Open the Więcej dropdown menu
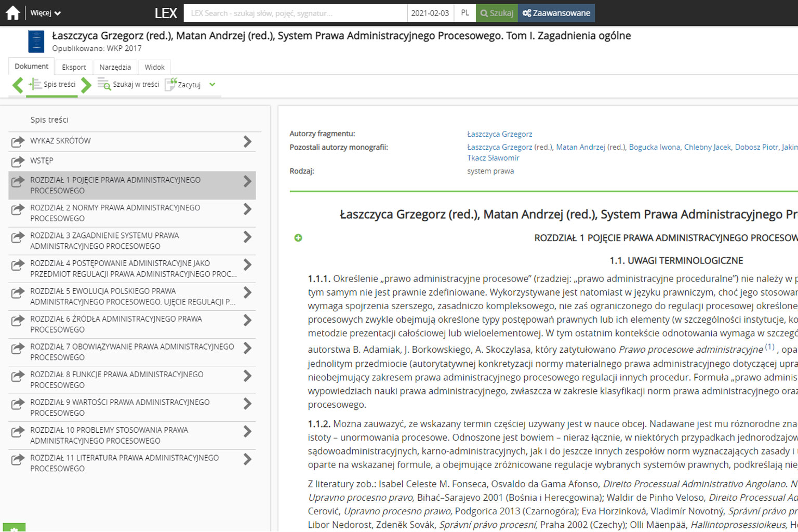798x532 pixels. pos(45,13)
